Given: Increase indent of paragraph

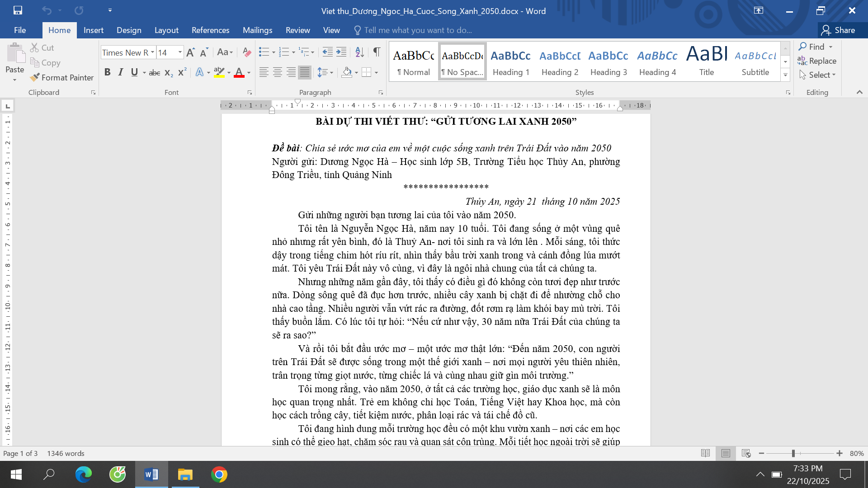Looking at the screenshot, I should 342,52.
